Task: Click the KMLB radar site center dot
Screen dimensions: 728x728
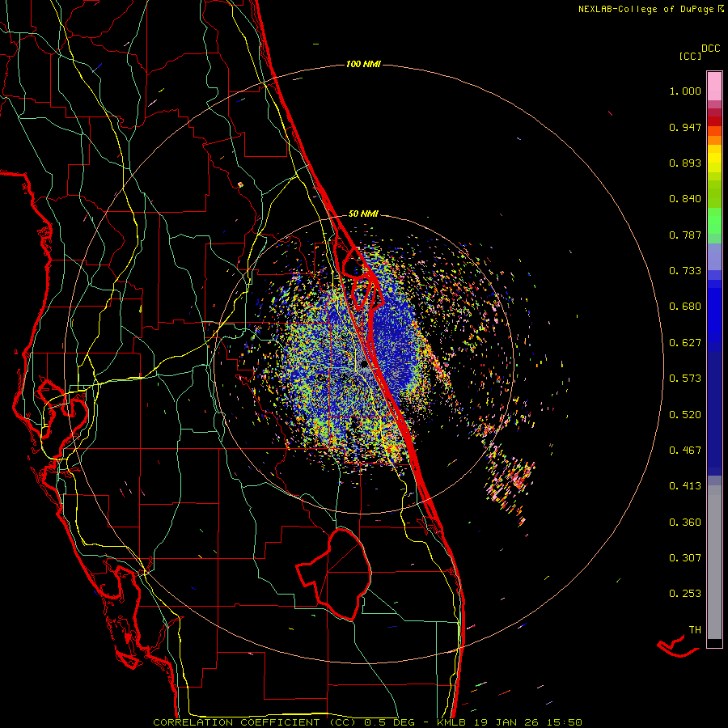Action: click(365, 366)
